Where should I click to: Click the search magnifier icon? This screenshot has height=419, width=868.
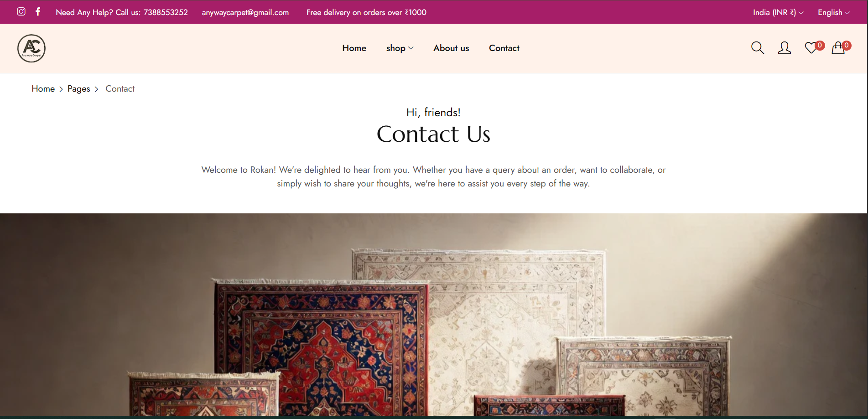[757, 48]
